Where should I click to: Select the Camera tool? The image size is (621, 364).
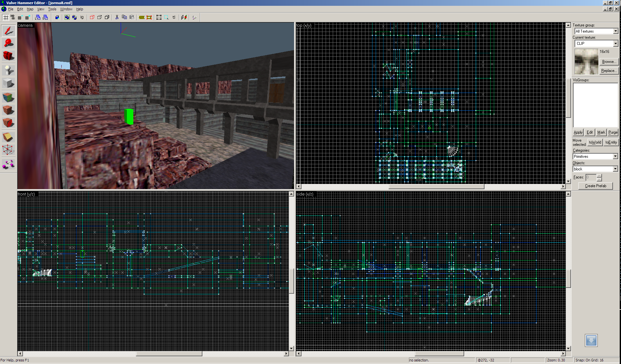8,56
